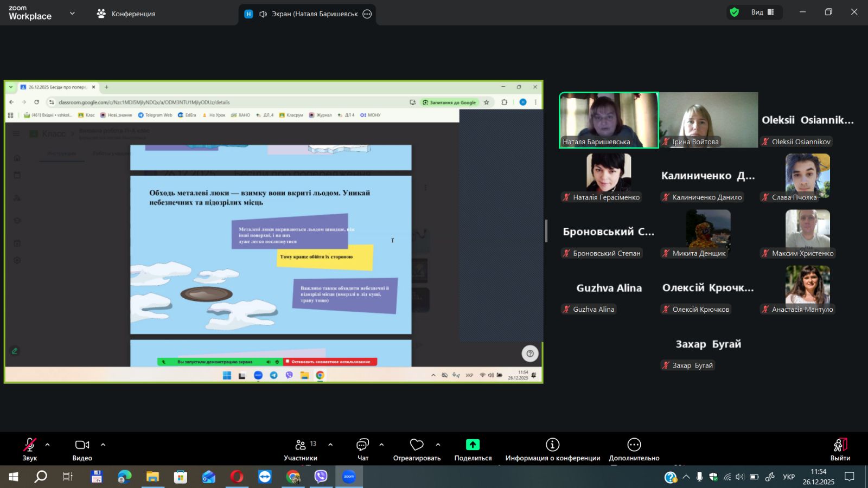Select the Экран (Наталя Баришевська) tab
This screenshot has width=868, height=488.
coord(307,14)
